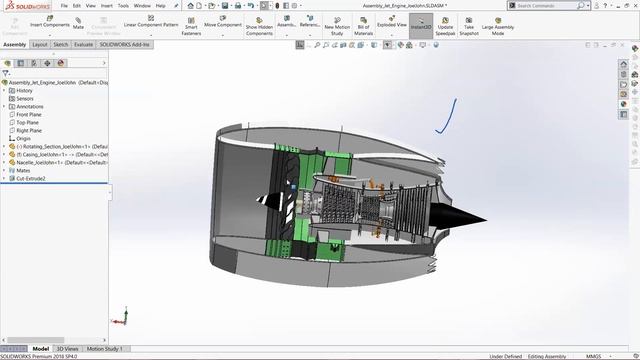
Task: Start a New Motion Study
Action: point(337,27)
